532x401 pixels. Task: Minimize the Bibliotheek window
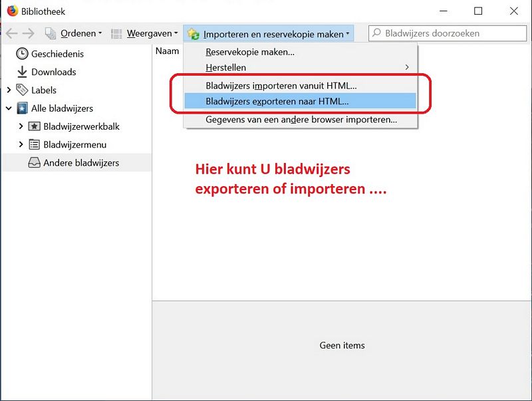pyautogui.click(x=443, y=11)
